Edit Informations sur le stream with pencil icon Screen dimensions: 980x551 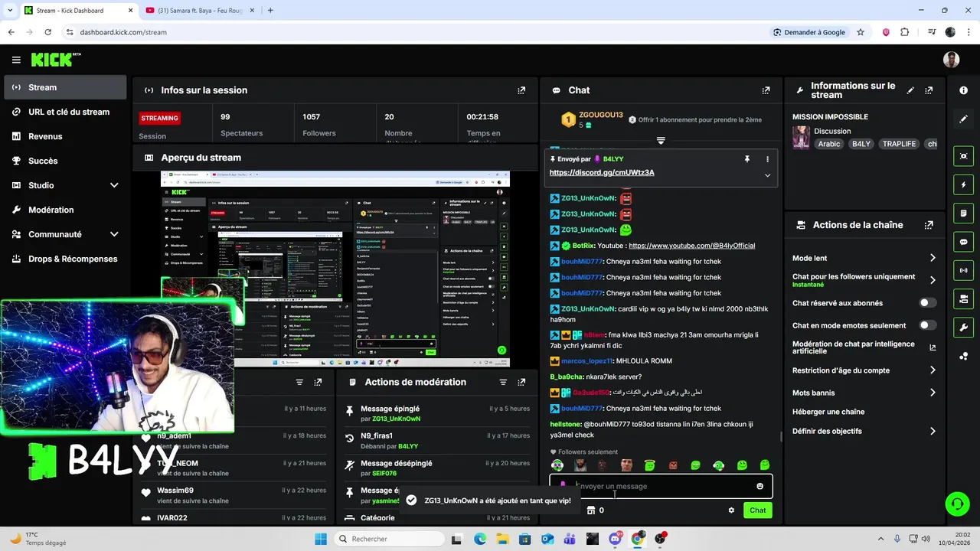point(910,90)
